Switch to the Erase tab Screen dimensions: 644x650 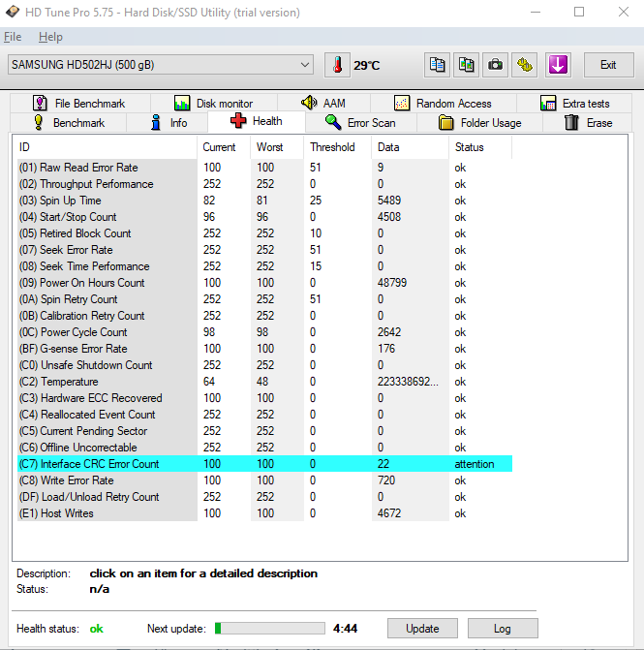click(x=588, y=123)
